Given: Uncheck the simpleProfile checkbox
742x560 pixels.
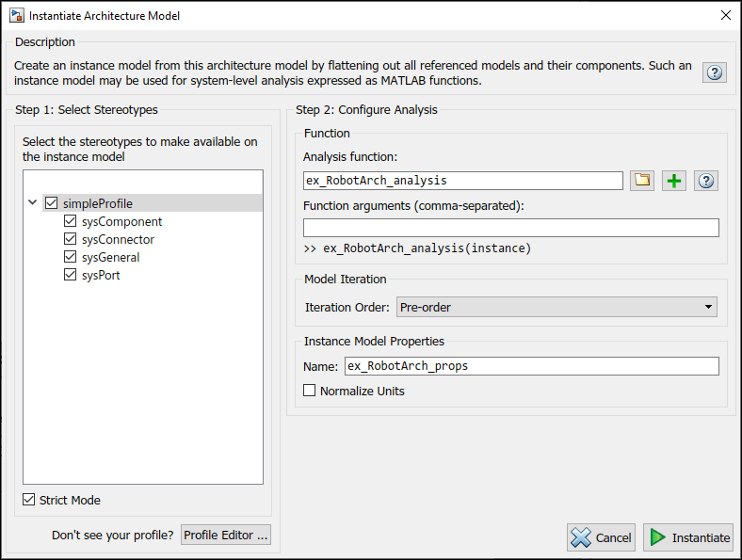Looking at the screenshot, I should click(51, 203).
